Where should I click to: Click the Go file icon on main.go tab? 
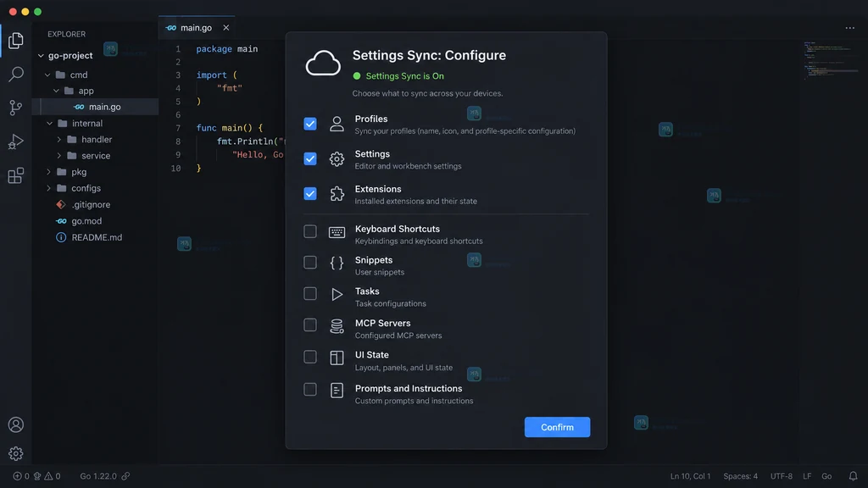171,28
